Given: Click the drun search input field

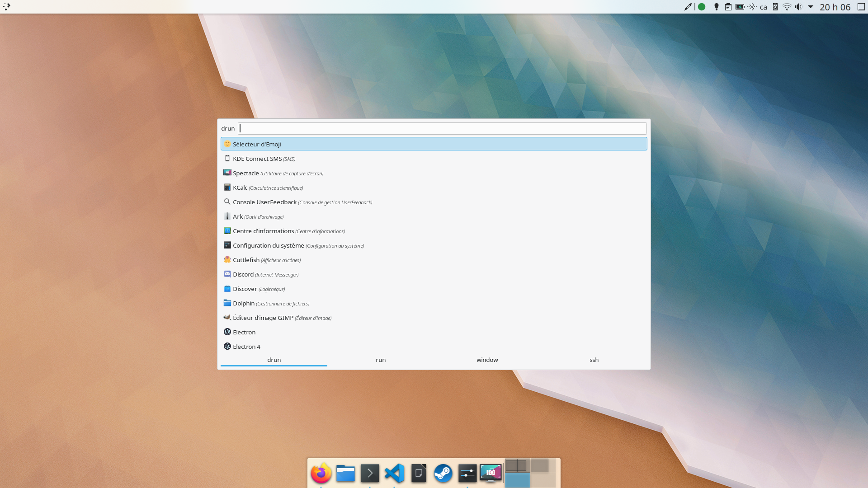Looking at the screenshot, I should coord(442,128).
